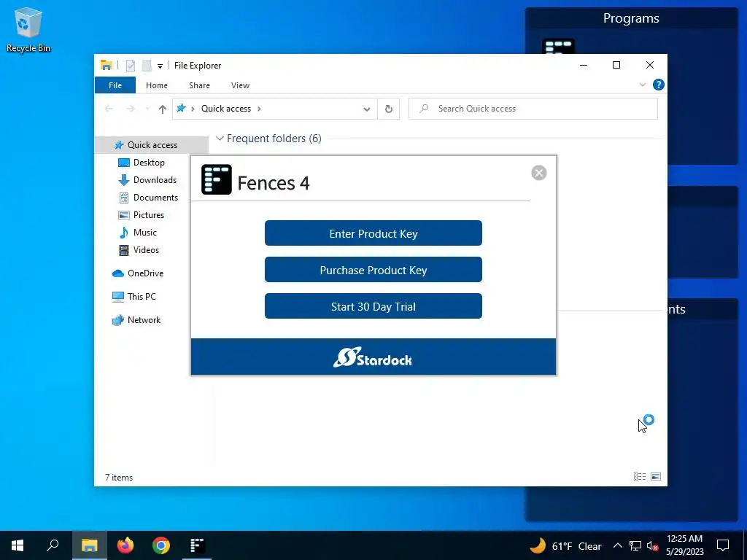Open the Home ribbon tab
This screenshot has height=560, width=747.
(x=157, y=85)
